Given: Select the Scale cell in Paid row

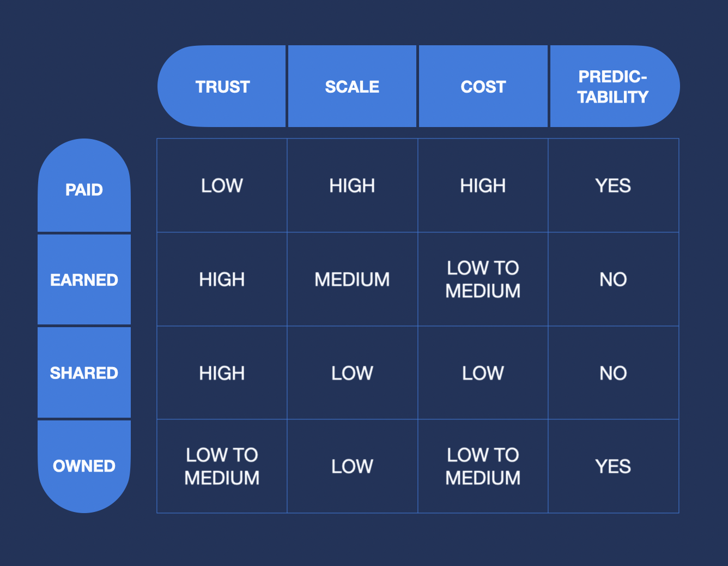Looking at the screenshot, I should (x=352, y=185).
